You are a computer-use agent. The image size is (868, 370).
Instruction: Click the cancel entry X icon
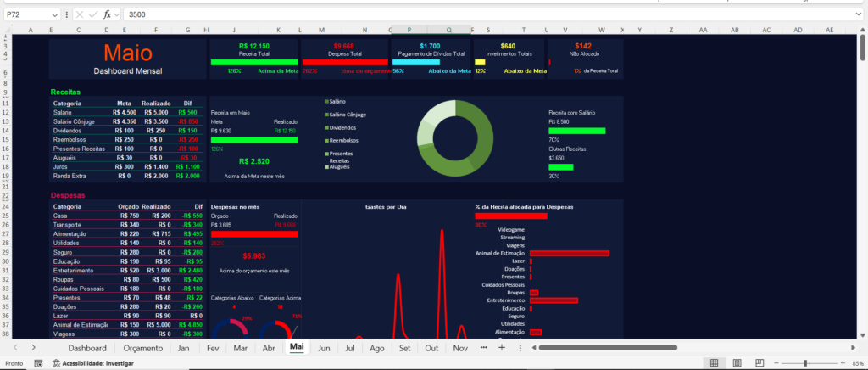point(80,15)
